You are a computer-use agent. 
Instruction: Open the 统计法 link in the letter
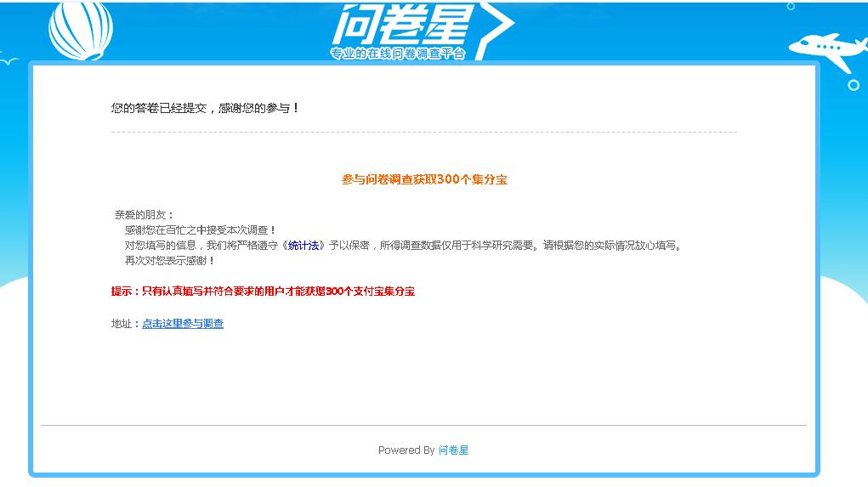click(304, 245)
